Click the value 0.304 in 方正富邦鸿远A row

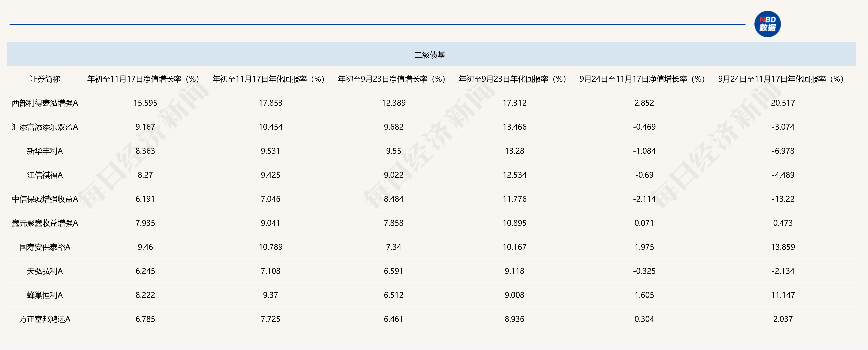(644, 319)
